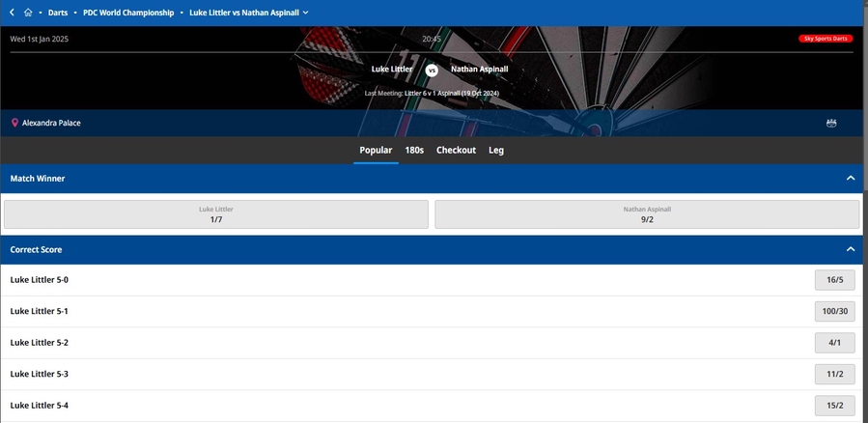The width and height of the screenshot is (868, 423).
Task: Click the Luke Littler 5-2 label
Action: point(40,343)
